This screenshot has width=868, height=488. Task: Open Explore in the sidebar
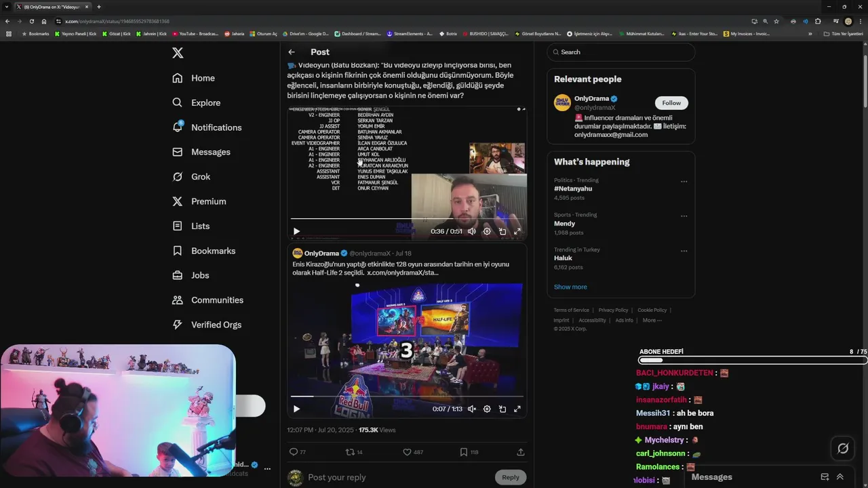[197, 102]
